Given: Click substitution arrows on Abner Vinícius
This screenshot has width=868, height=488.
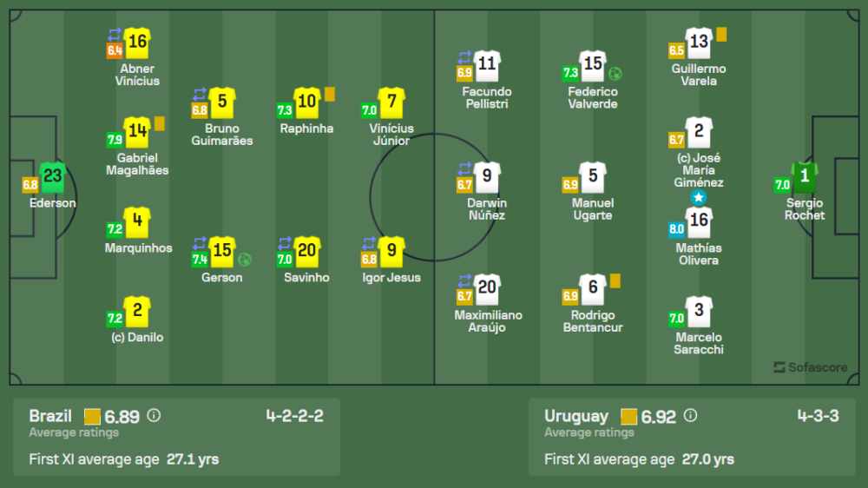Looking at the screenshot, I should [x=115, y=35].
